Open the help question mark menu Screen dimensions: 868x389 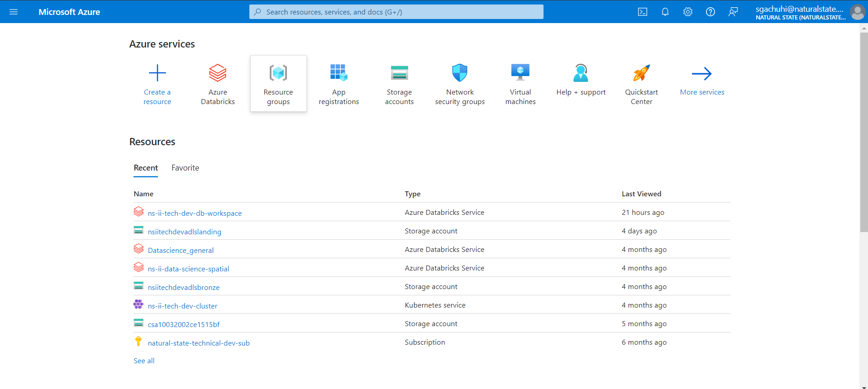[711, 12]
